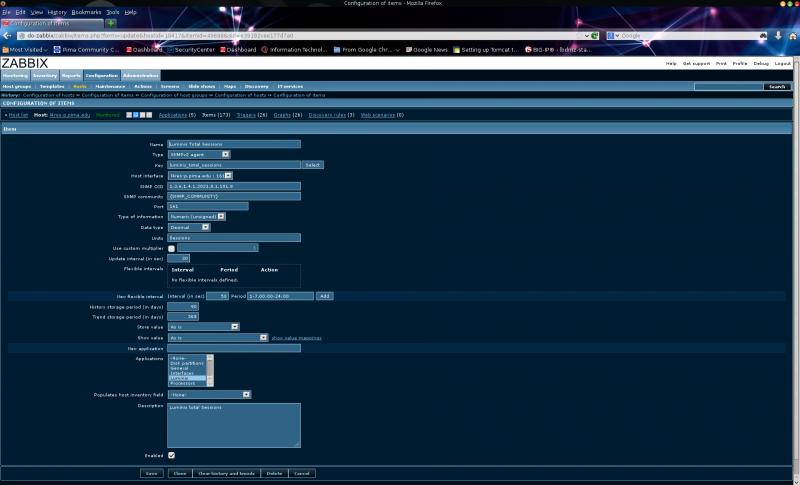Screen dimensions: 800x485
Task: Toggle the Enabled checkbox
Action: pos(171,455)
